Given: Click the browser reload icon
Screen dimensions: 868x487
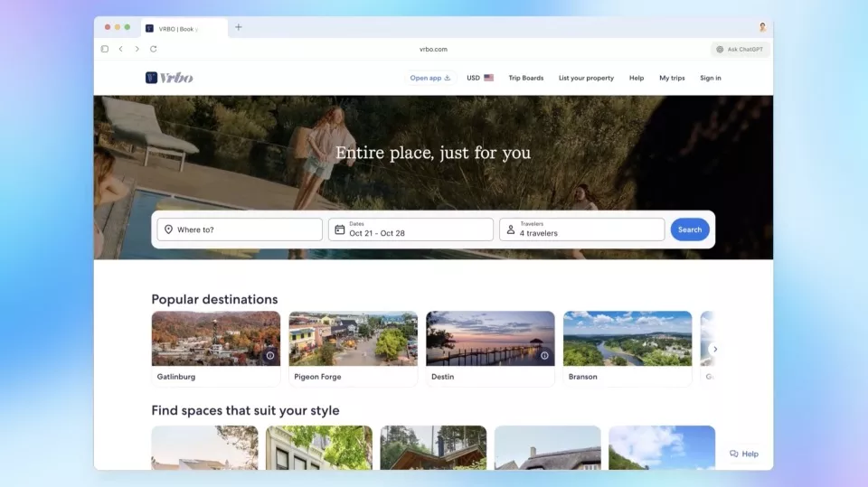Looking at the screenshot, I should 154,49.
